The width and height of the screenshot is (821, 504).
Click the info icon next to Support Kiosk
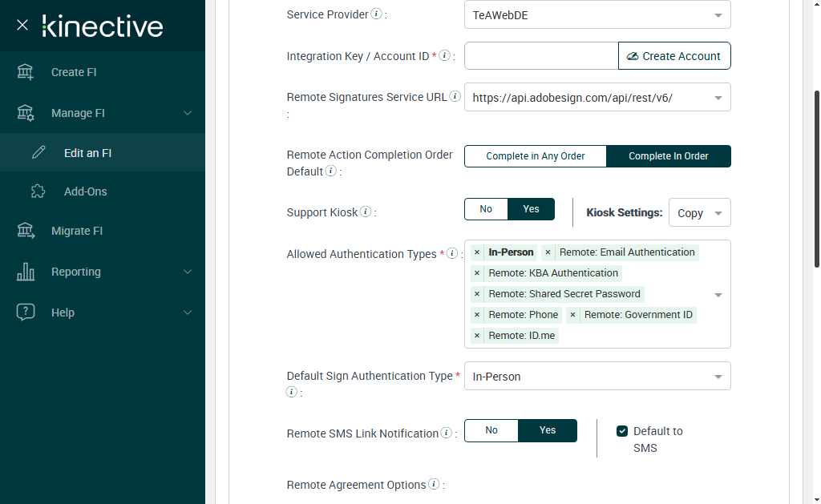(x=366, y=212)
